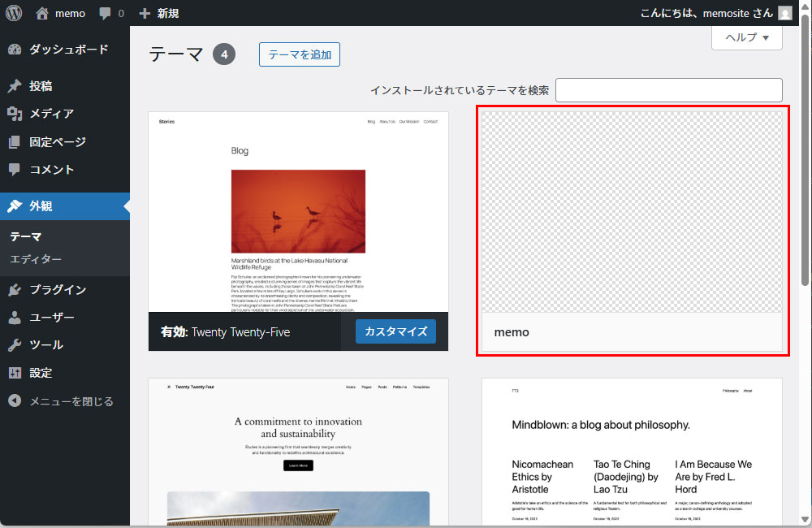The width and height of the screenshot is (812, 528).
Task: Open the 固定ページ menu
Action: pyautogui.click(x=57, y=142)
